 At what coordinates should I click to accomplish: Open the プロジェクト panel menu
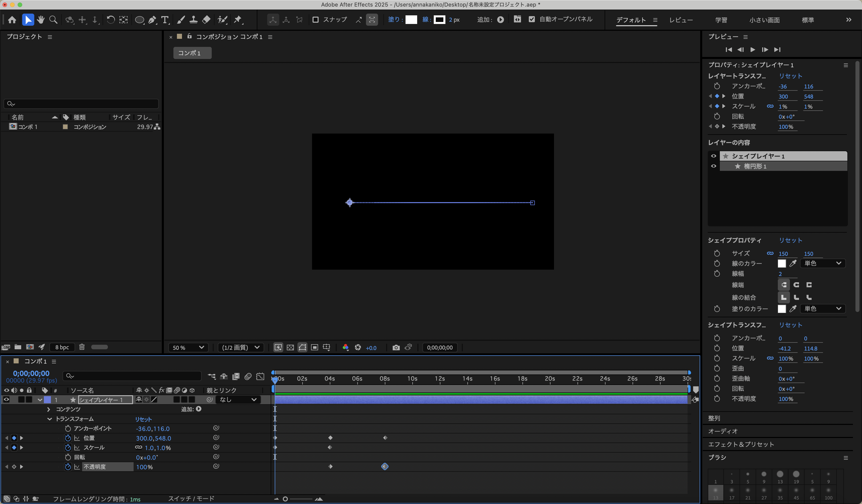50,37
